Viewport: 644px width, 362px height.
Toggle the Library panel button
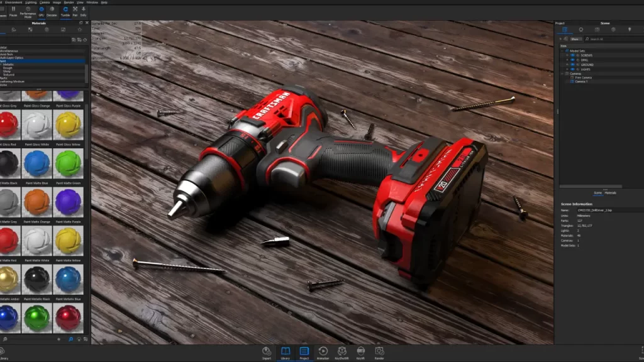click(286, 353)
